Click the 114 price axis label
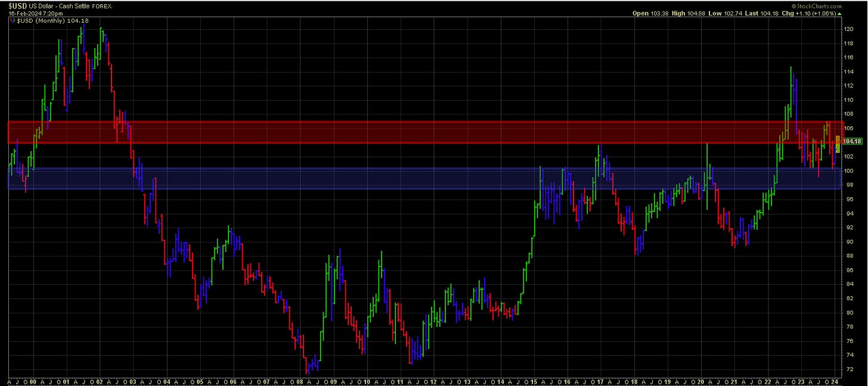This screenshot has height=386, width=868. tap(849, 71)
